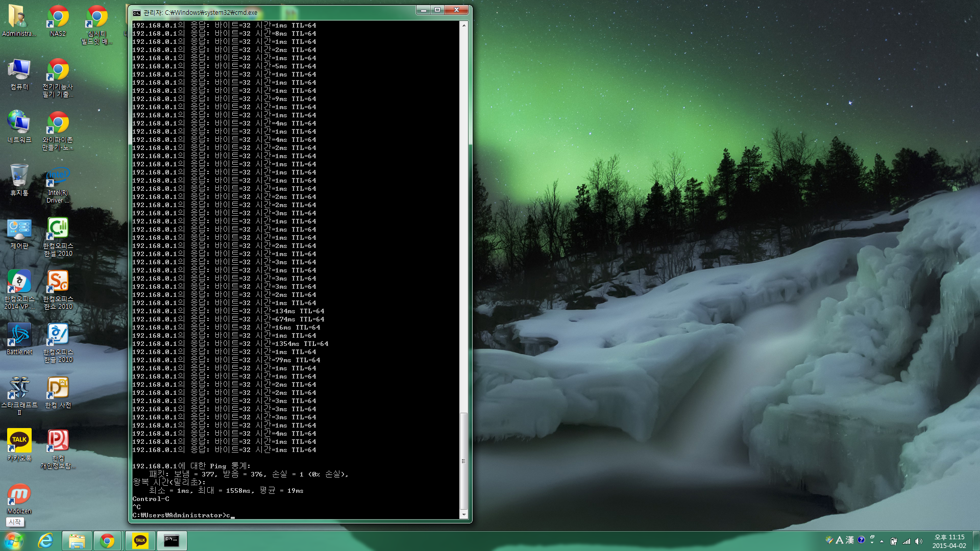Open the Windows Start menu orb
The height and width of the screenshot is (551, 980).
[14, 541]
